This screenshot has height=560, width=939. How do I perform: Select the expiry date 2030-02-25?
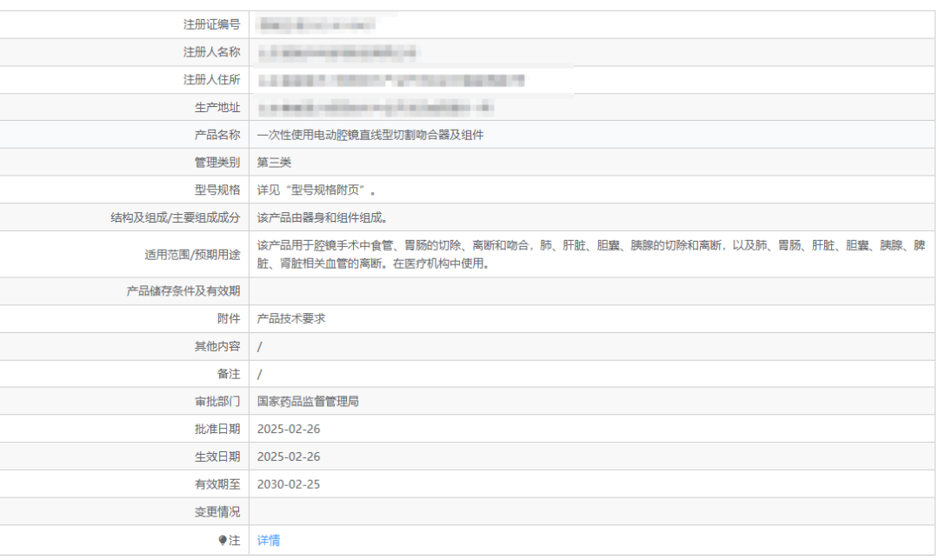click(x=289, y=484)
